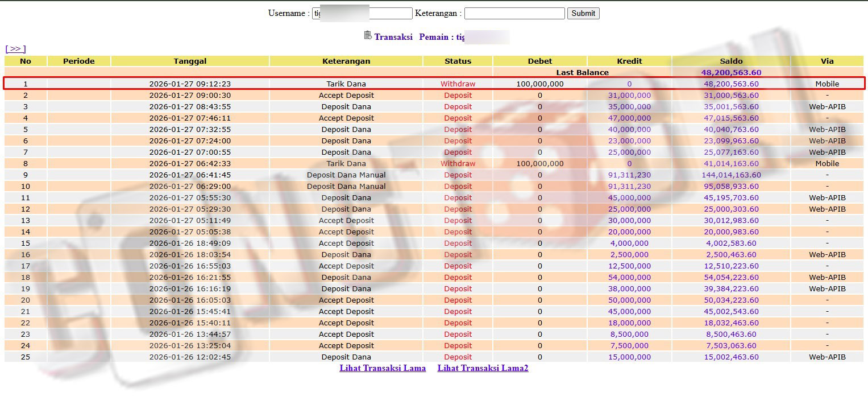
Task: Click the Debet column header
Action: [x=539, y=61]
